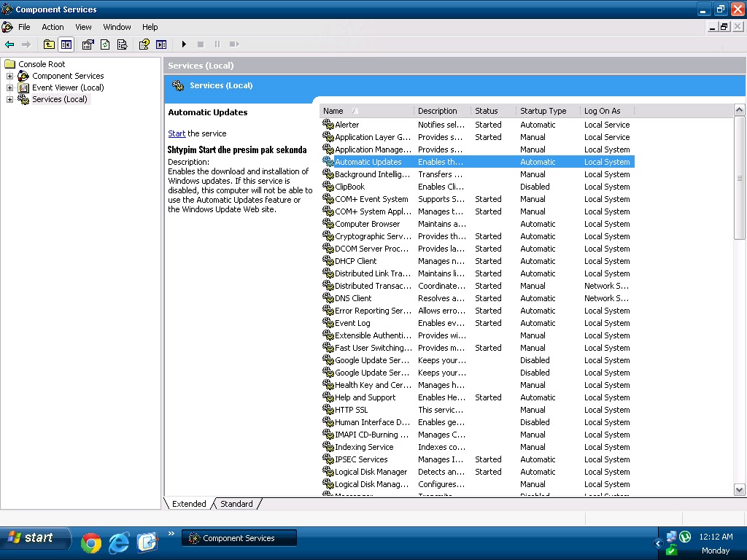Click the vertical scrollbar thumb of services list
The height and width of the screenshot is (560, 747).
click(x=739, y=178)
